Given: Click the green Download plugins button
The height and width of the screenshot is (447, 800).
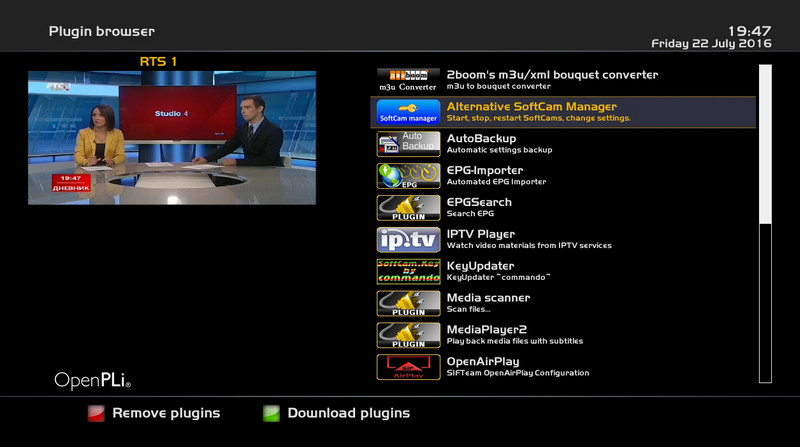Looking at the screenshot, I should click(x=271, y=413).
